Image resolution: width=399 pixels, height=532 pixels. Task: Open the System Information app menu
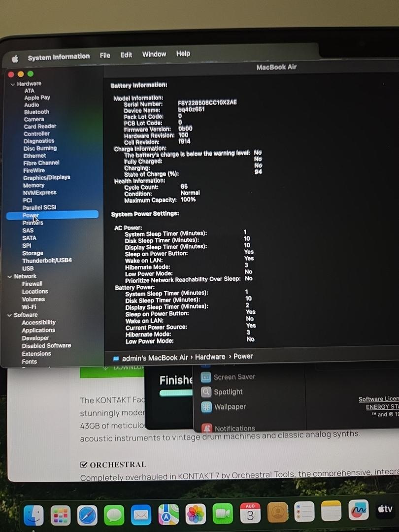[x=59, y=57]
